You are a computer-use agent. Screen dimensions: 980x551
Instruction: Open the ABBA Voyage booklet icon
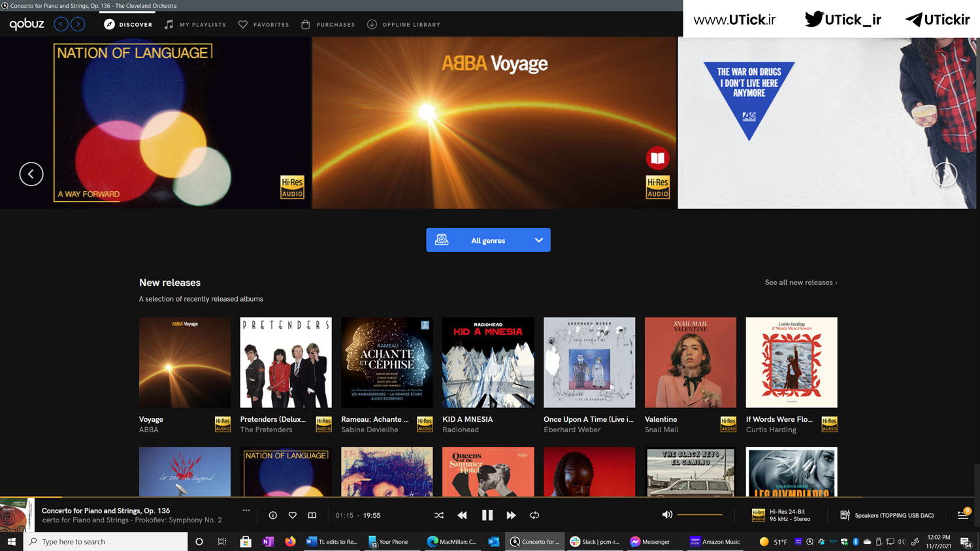tap(657, 158)
